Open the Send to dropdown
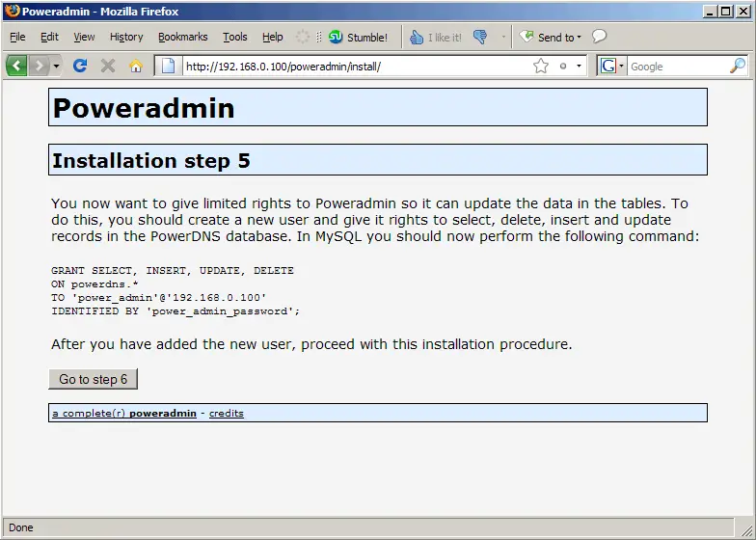 click(550, 37)
